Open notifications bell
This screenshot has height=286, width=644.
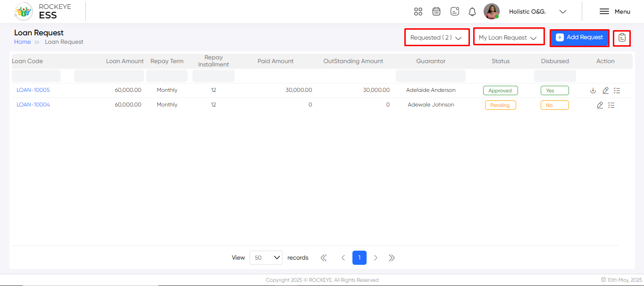click(472, 12)
